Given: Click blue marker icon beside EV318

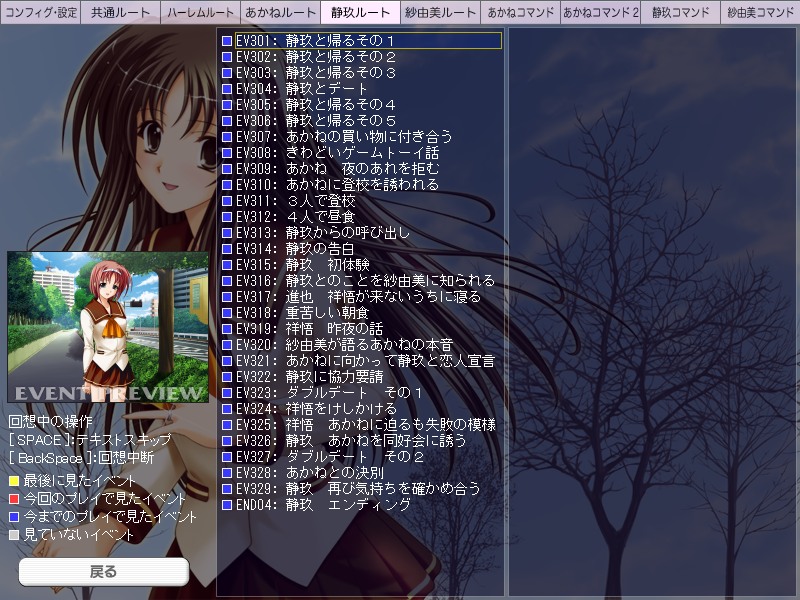Looking at the screenshot, I should tap(227, 313).
